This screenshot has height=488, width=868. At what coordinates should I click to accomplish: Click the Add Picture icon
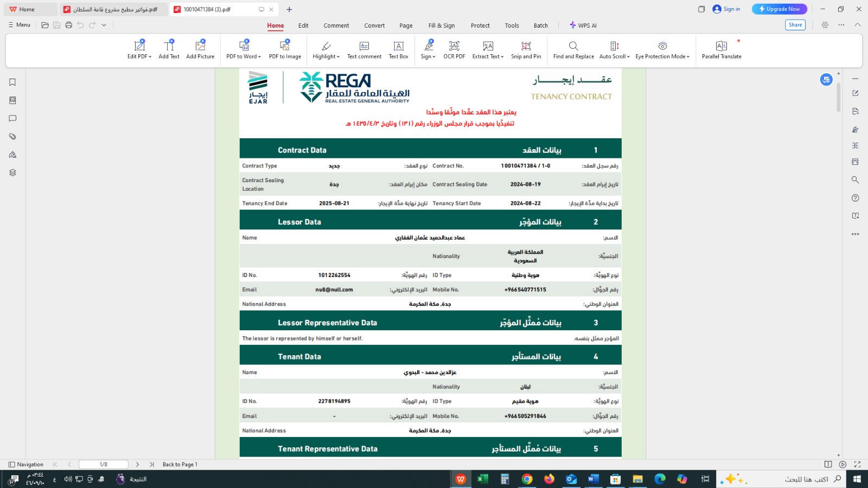tap(200, 47)
